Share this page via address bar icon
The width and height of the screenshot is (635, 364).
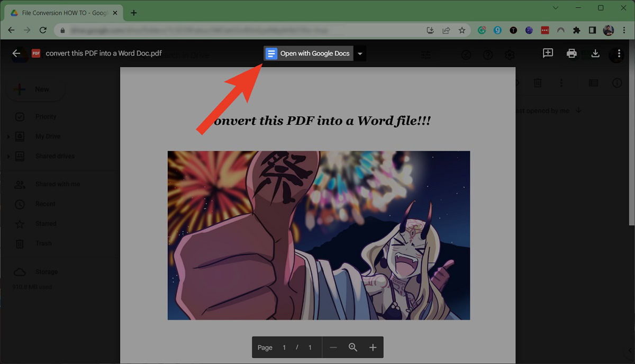[446, 30]
